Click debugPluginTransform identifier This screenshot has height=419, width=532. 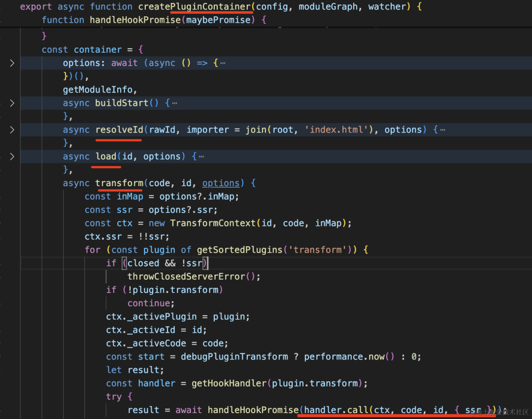(x=234, y=357)
